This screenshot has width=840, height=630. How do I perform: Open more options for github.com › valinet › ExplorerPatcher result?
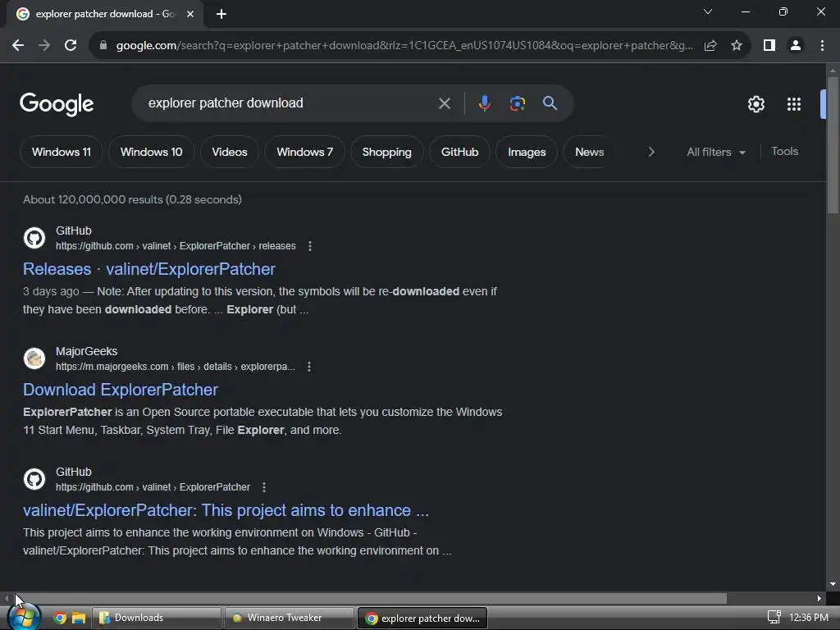coord(263,487)
